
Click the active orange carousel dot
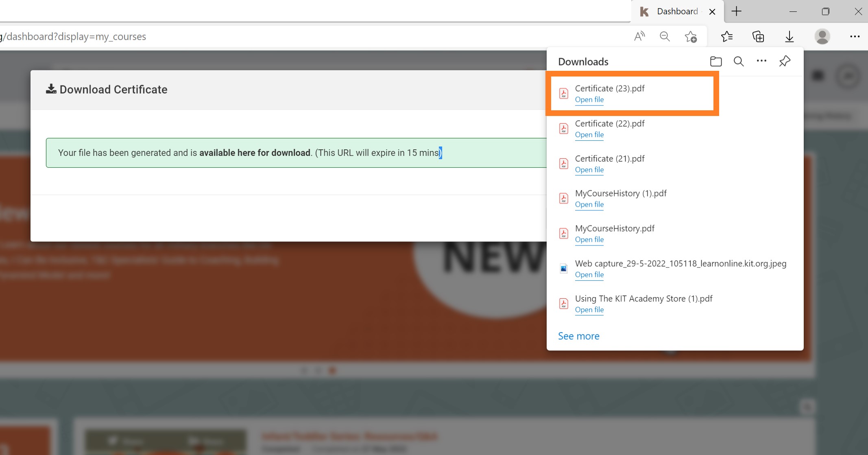click(332, 370)
